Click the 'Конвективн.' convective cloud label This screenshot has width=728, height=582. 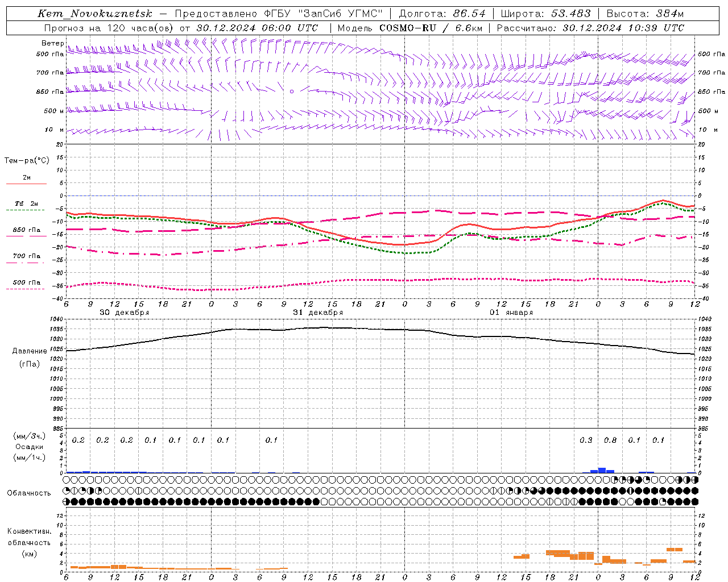[30, 531]
